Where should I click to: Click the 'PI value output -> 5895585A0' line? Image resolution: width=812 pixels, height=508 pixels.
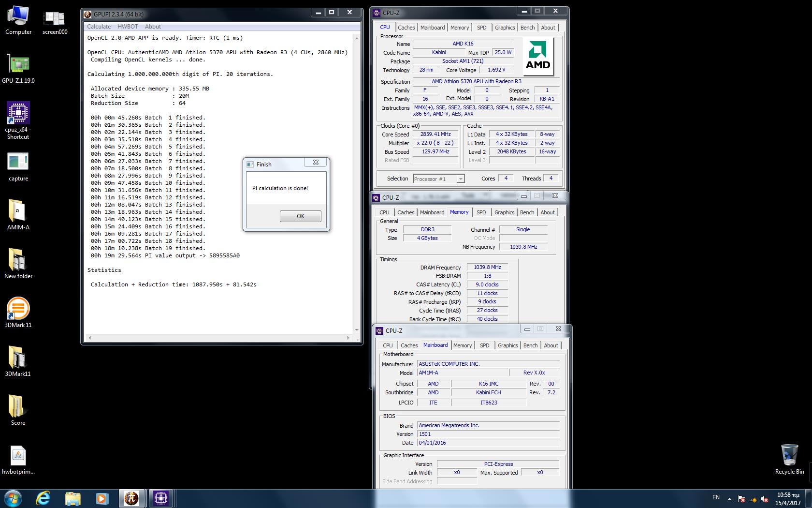[x=165, y=255]
